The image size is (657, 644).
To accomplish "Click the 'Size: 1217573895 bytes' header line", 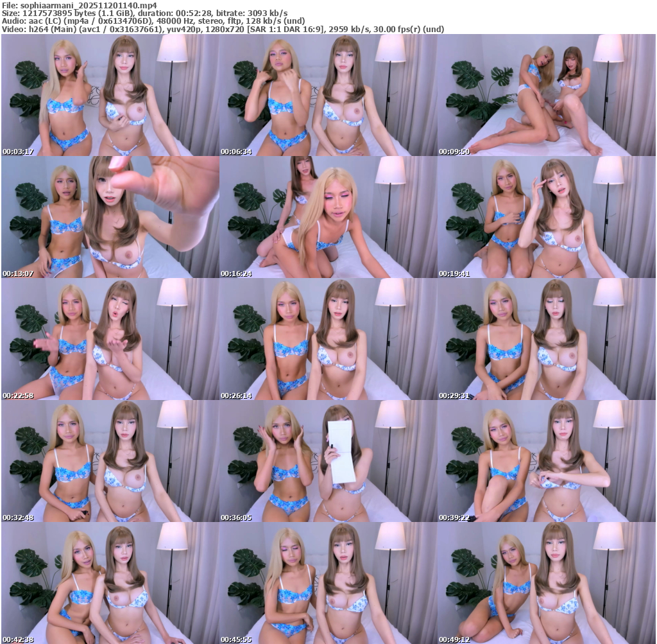I will point(144,13).
